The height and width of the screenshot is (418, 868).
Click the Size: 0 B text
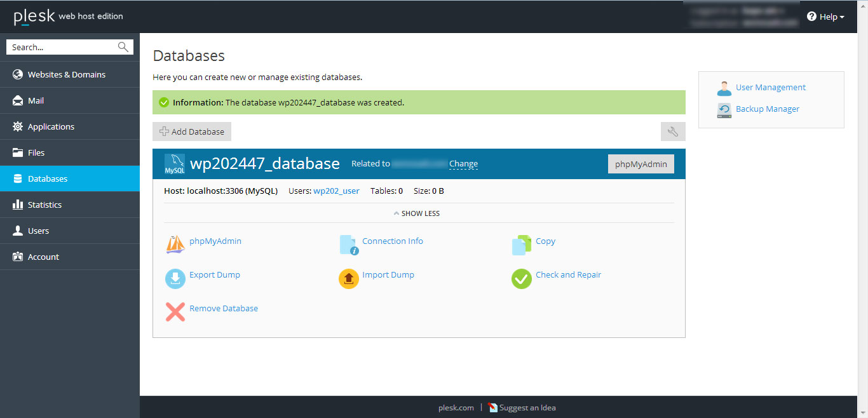pyautogui.click(x=429, y=191)
